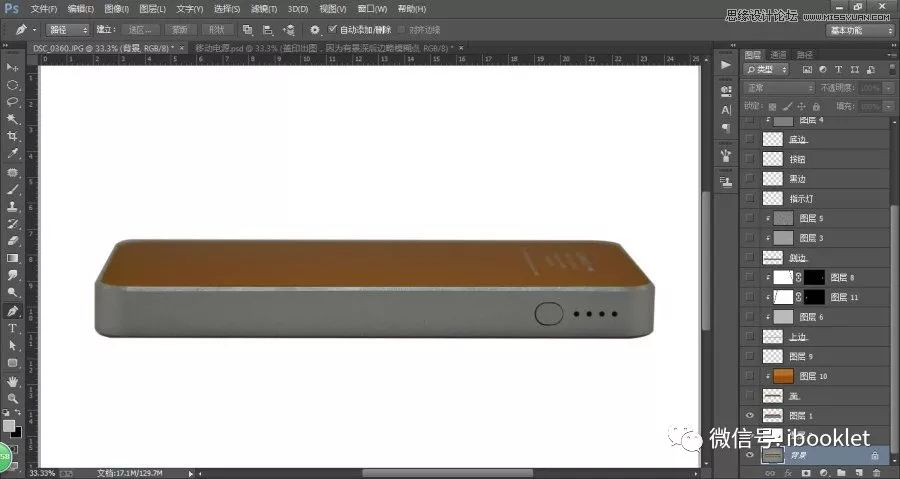
Task: Switch to the 通道 panel tab
Action: click(778, 54)
